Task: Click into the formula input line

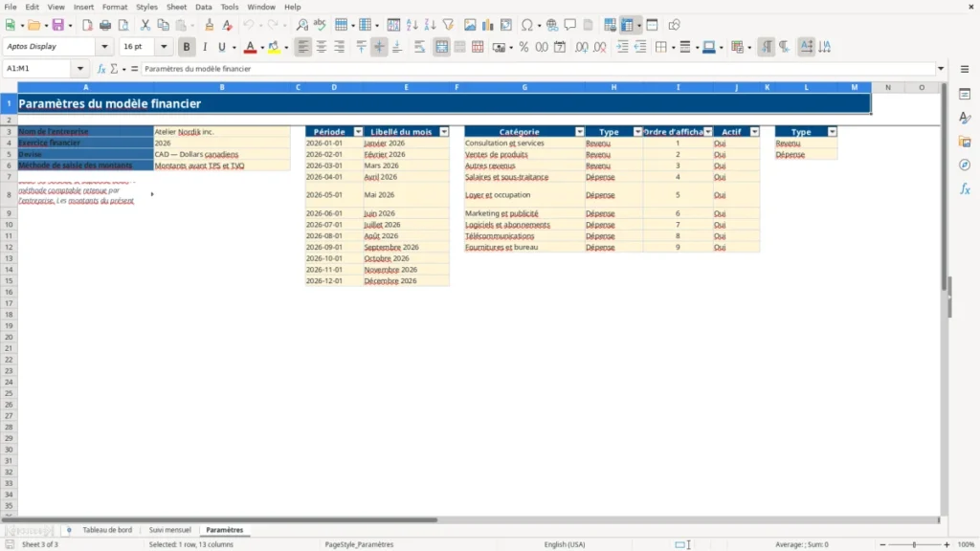Action: pyautogui.click(x=538, y=69)
